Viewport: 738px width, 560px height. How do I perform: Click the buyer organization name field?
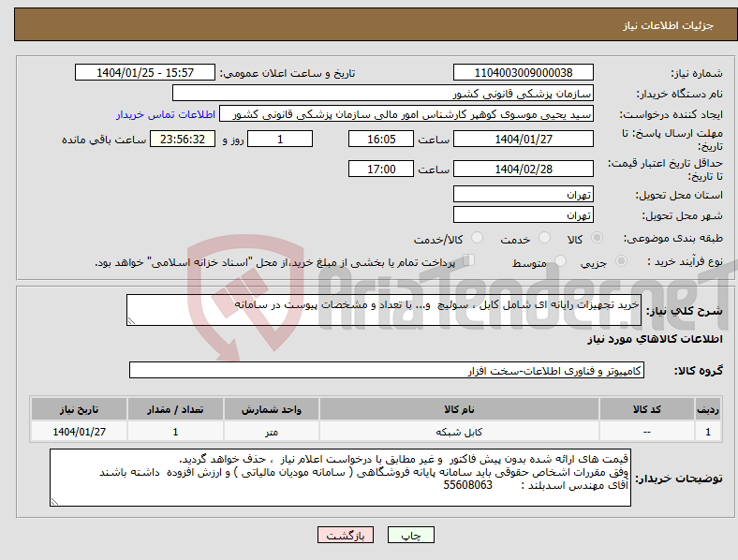click(383, 93)
